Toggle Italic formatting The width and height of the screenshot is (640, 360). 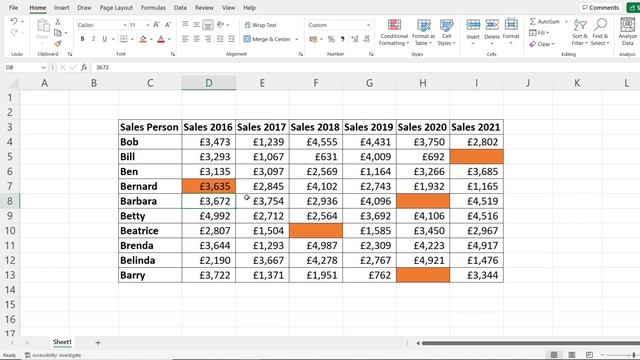(93, 39)
